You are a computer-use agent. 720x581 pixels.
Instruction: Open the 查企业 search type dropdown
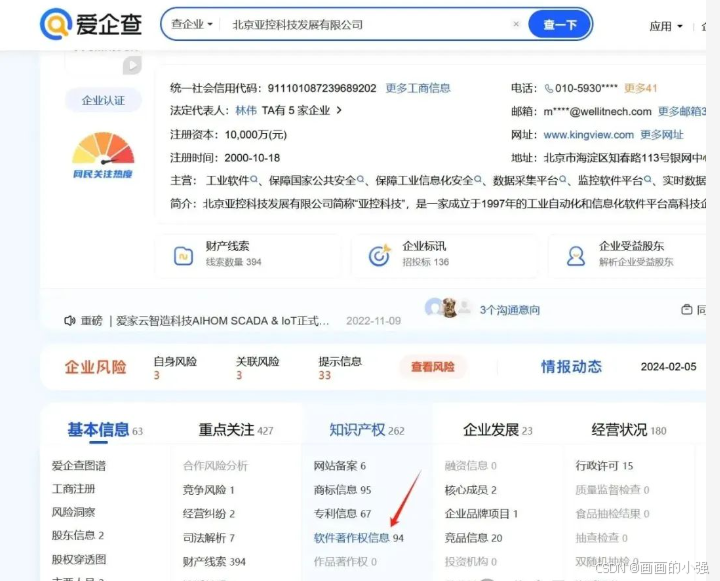[x=192, y=24]
